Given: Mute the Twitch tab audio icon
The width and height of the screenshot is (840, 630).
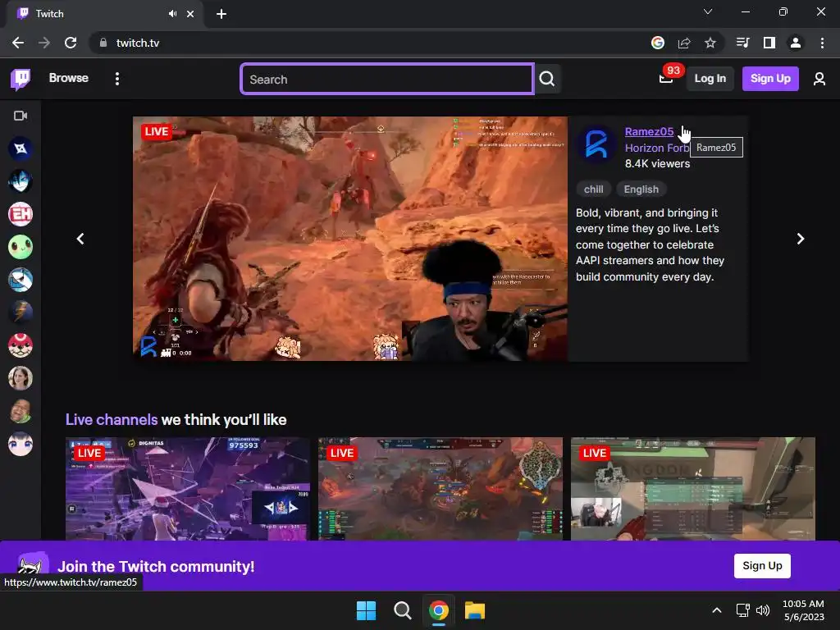Looking at the screenshot, I should 172,14.
